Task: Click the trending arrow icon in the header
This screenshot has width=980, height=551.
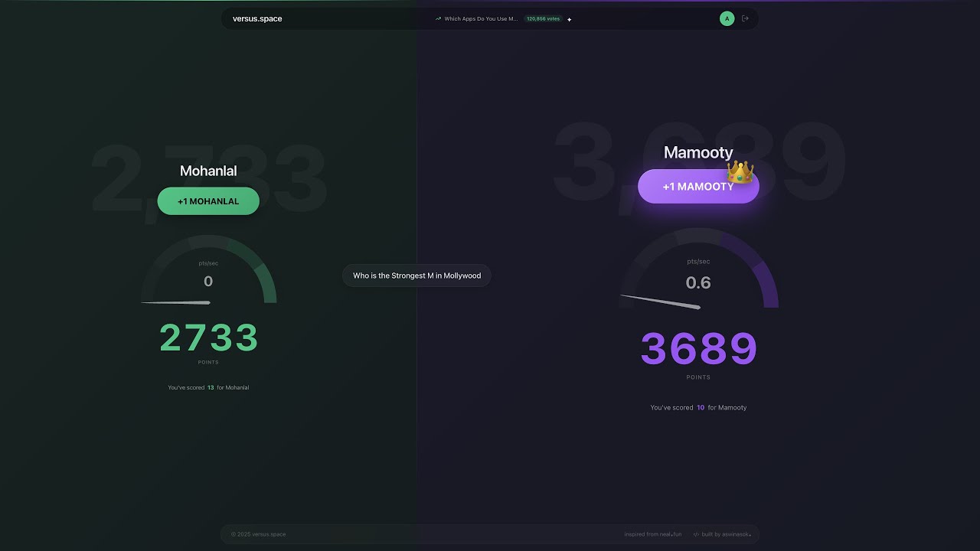Action: 438,19
